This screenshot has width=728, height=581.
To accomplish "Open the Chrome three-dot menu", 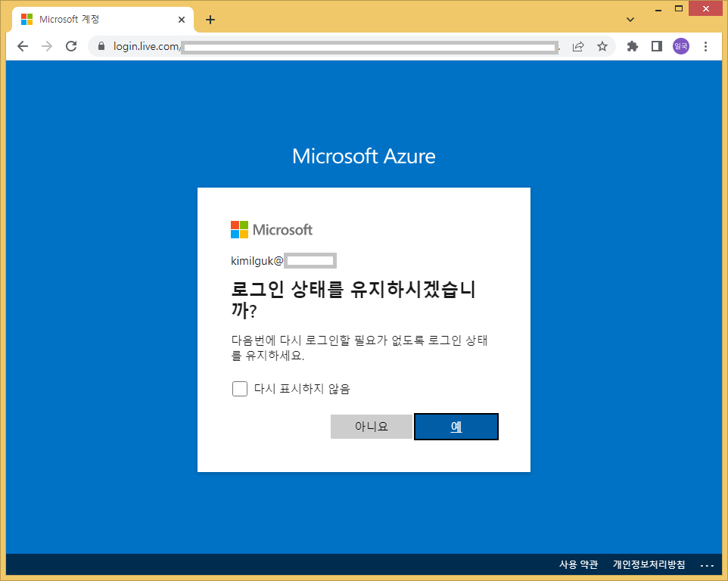I will (705, 46).
